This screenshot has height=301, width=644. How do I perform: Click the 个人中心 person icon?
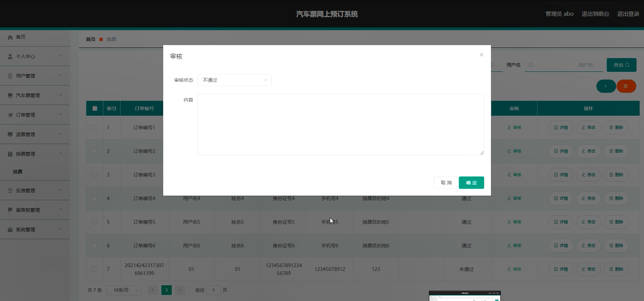pos(10,56)
